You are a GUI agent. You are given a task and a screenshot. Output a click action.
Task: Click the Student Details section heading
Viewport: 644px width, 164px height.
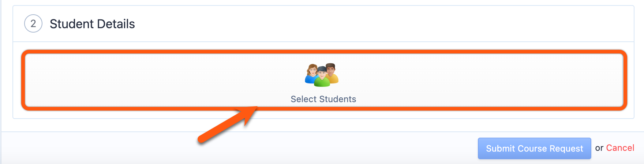pos(92,24)
